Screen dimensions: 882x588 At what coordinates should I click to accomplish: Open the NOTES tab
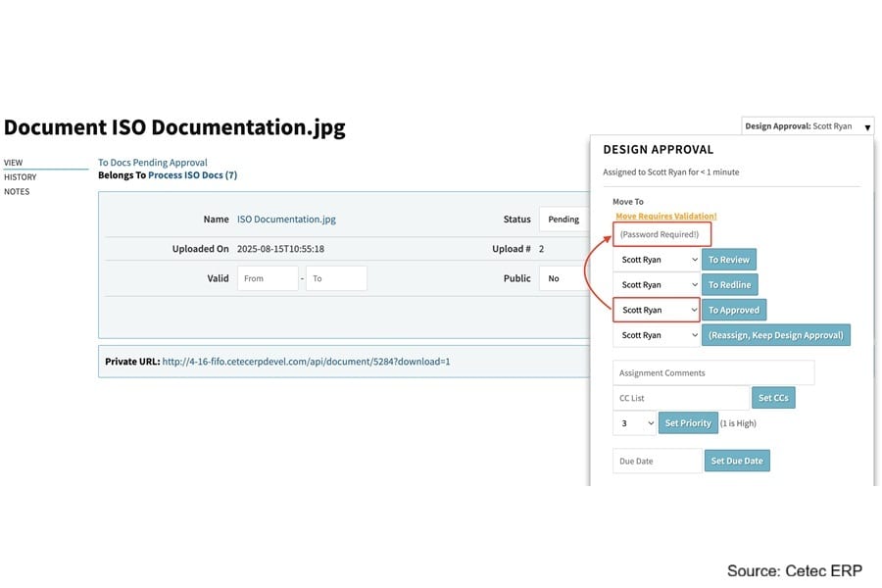coord(16,191)
